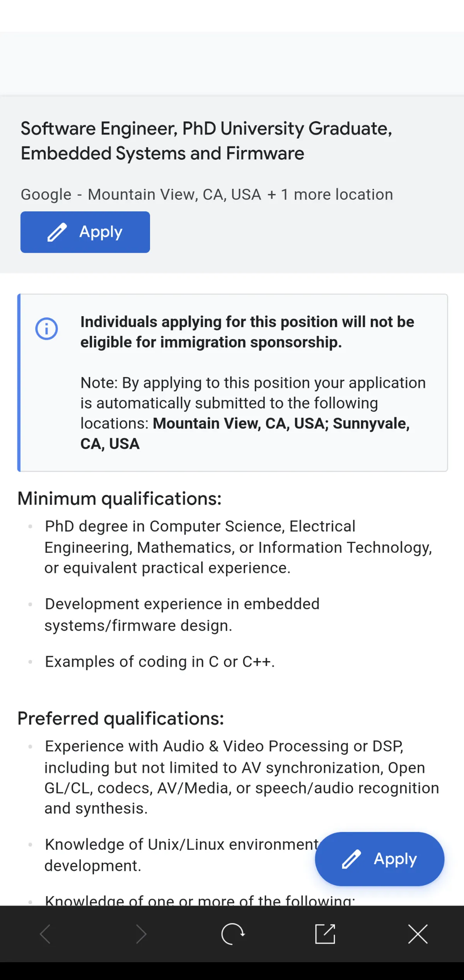Tap the Google company name
The height and width of the screenshot is (980, 464).
click(46, 194)
